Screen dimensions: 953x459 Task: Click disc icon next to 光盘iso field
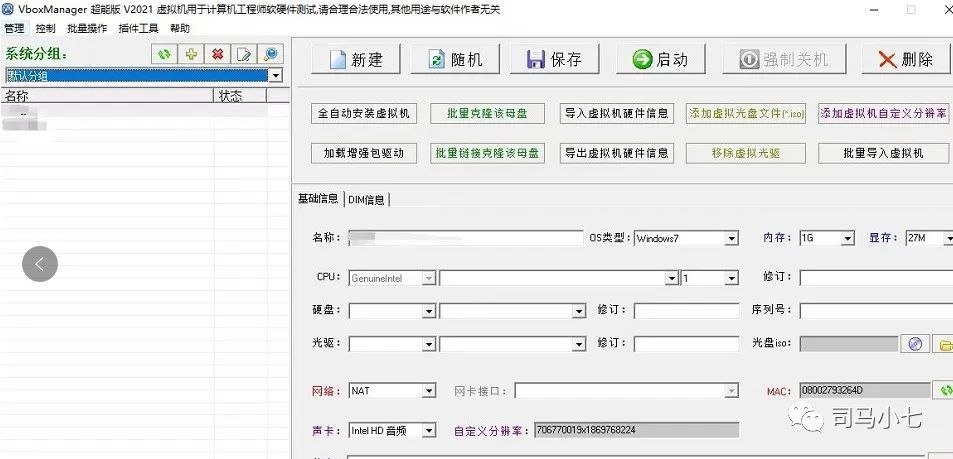[x=915, y=344]
